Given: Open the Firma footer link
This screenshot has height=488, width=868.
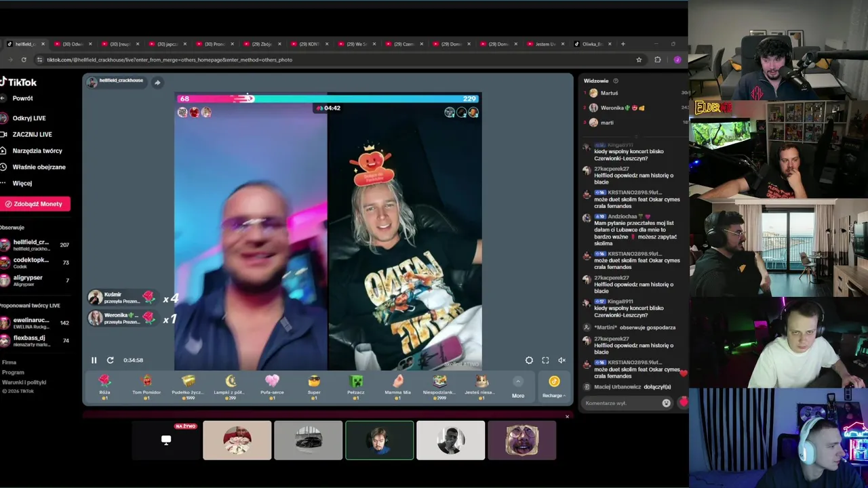Looking at the screenshot, I should coord(9,363).
